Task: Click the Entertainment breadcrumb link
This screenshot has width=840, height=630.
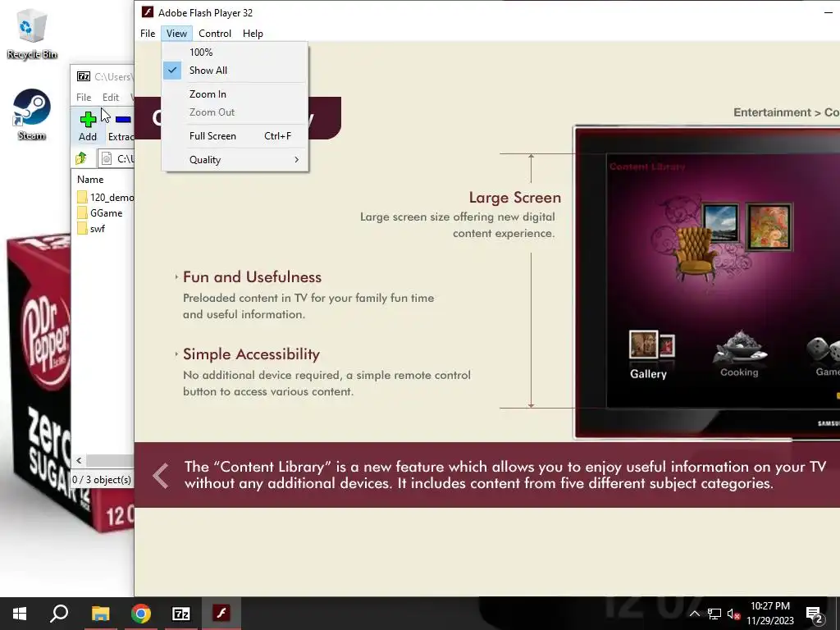Action: [x=772, y=112]
